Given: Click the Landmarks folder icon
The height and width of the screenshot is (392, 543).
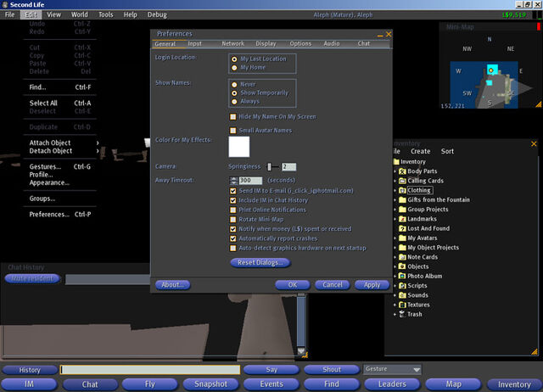Looking at the screenshot, I should [x=402, y=219].
